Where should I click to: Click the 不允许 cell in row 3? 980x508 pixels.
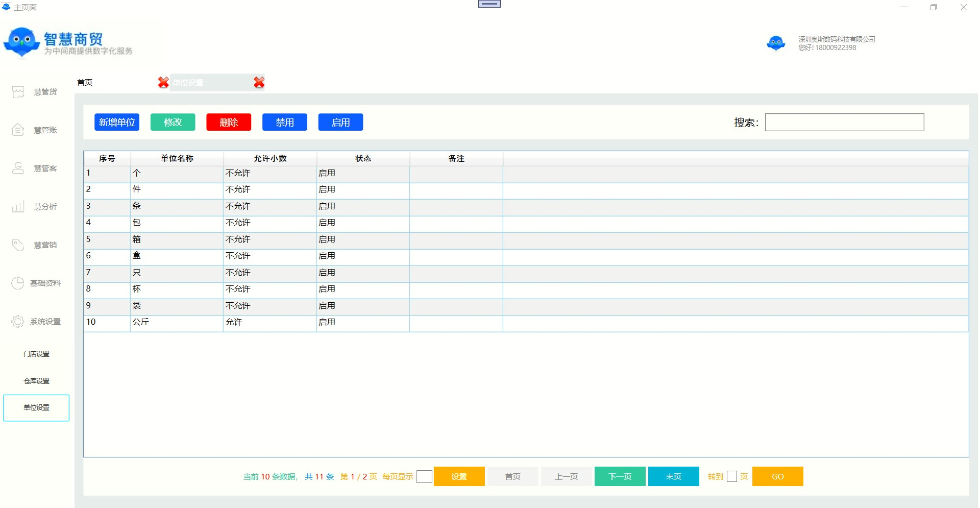tap(270, 207)
